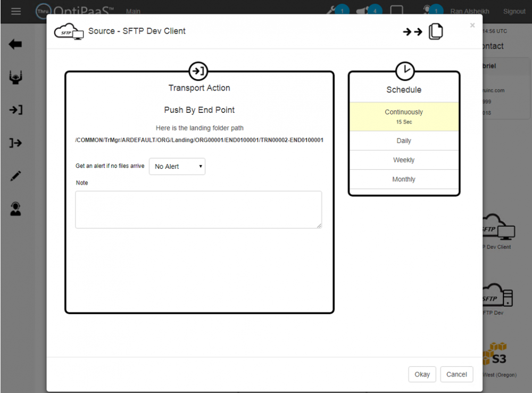Click the Signout link
532x393 pixels.
click(514, 11)
